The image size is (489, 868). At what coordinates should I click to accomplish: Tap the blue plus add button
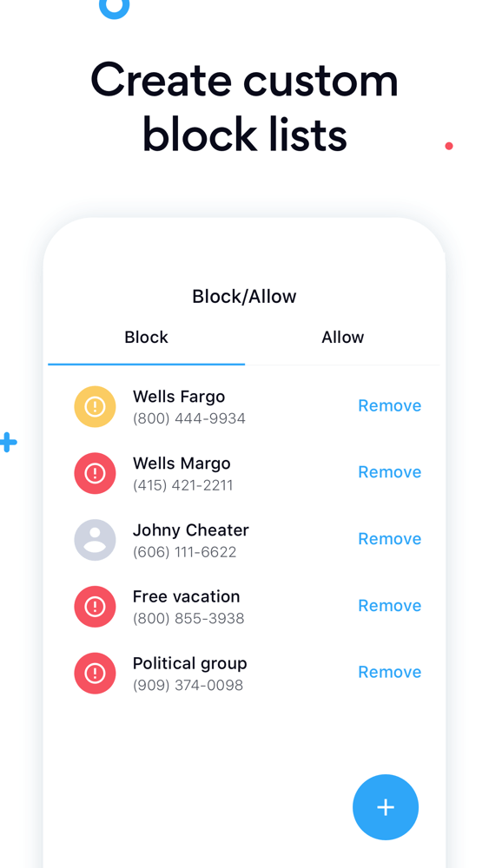[386, 807]
